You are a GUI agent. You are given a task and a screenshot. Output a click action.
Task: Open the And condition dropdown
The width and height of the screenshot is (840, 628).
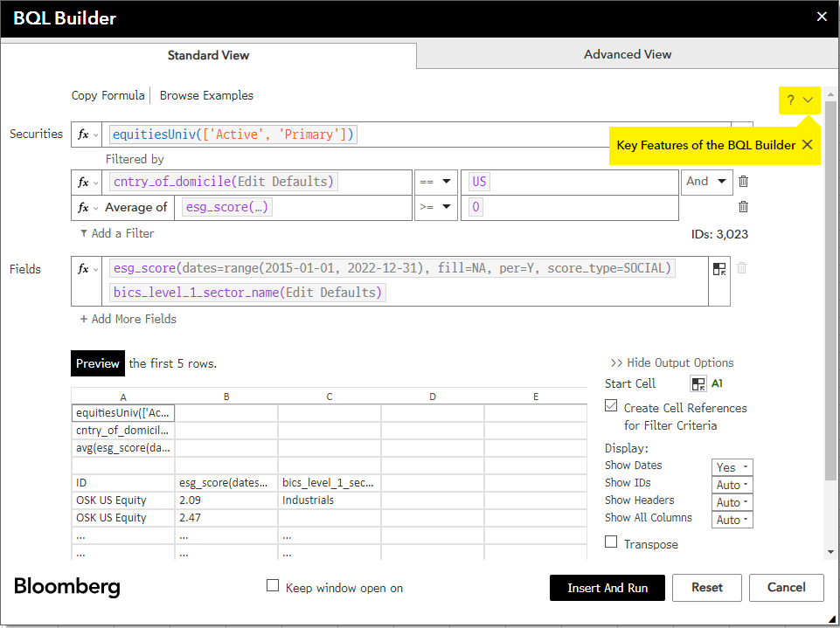[x=706, y=182]
